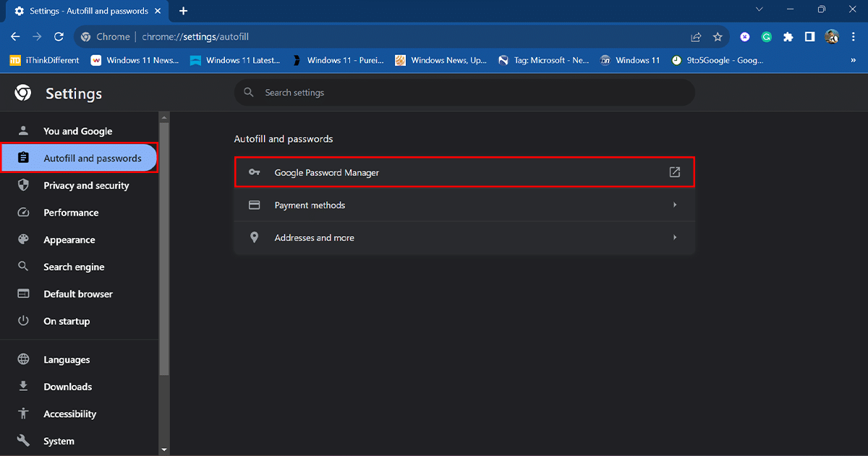
Task: Click the Grammarly extension icon
Action: [x=767, y=37]
